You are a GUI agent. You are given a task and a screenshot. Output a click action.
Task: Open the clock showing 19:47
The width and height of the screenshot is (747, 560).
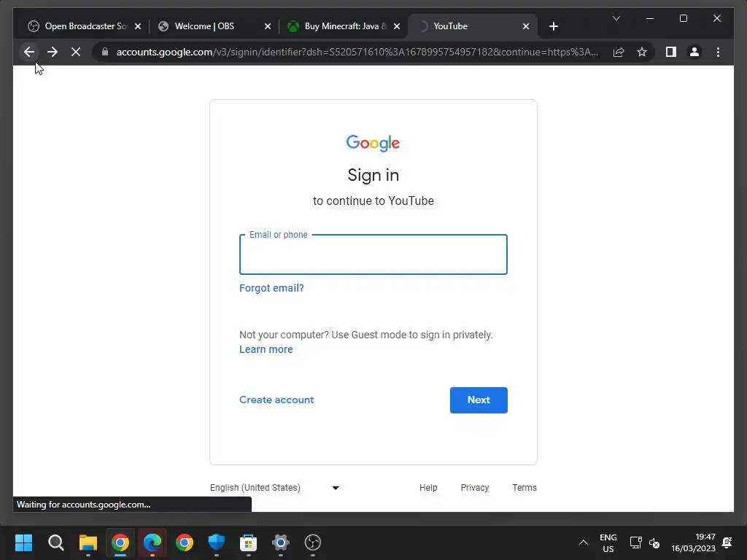693,542
